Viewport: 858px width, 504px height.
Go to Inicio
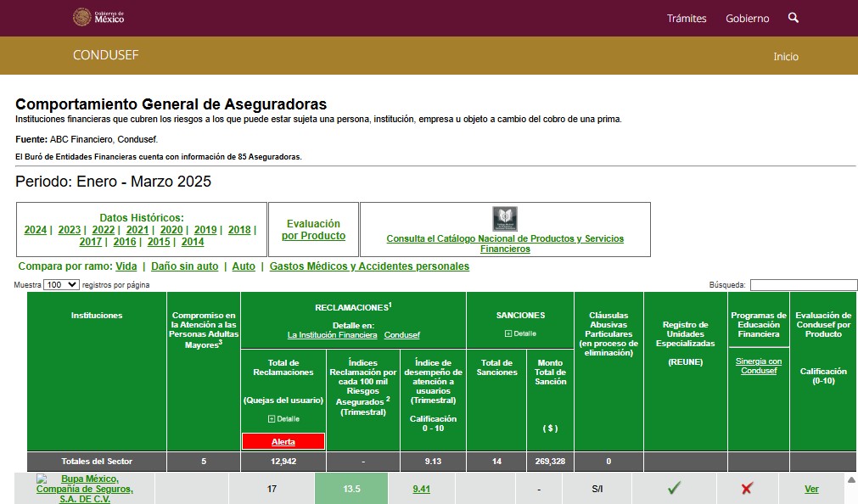(x=786, y=56)
